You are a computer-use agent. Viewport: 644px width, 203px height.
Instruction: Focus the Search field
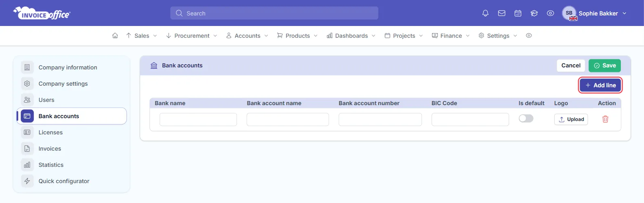coord(274,13)
